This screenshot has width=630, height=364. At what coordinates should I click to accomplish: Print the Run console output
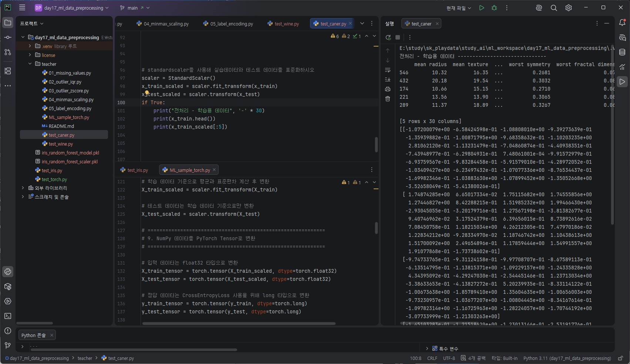point(388,89)
